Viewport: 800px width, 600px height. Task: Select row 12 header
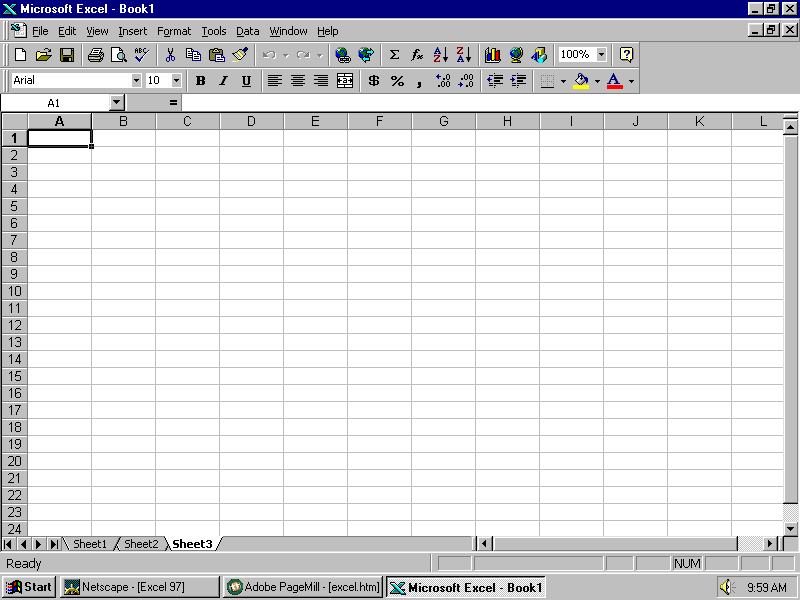(14, 325)
